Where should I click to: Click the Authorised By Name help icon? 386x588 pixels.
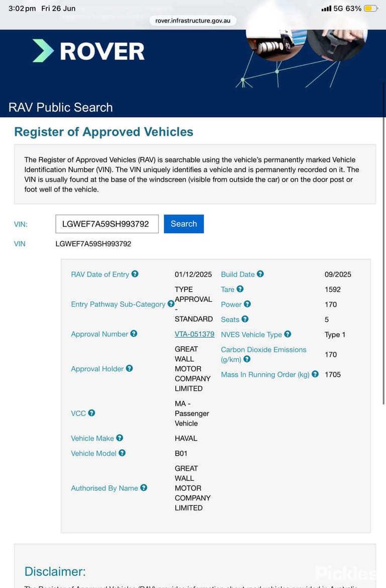(144, 488)
